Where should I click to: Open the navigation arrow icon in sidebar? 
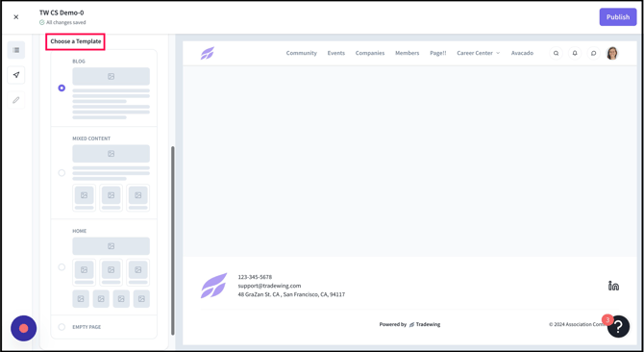click(x=16, y=75)
